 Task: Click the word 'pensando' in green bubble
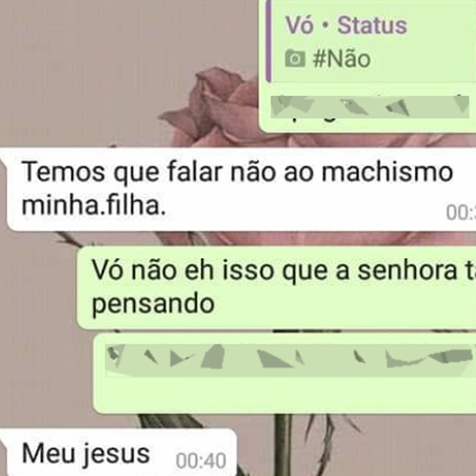tap(153, 304)
